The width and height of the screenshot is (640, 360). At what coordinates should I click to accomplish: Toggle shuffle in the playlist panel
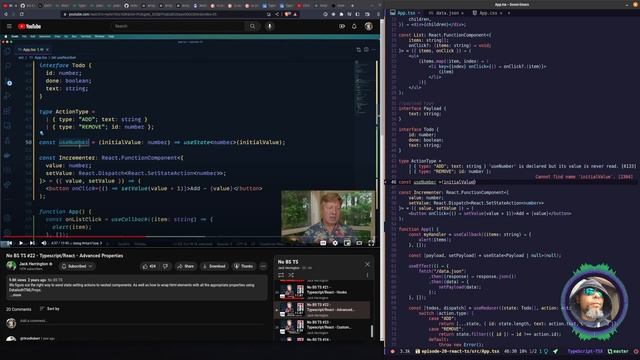(x=291, y=275)
